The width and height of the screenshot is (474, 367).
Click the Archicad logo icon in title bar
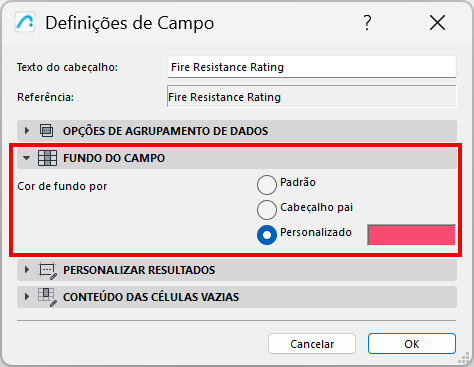[x=25, y=22]
